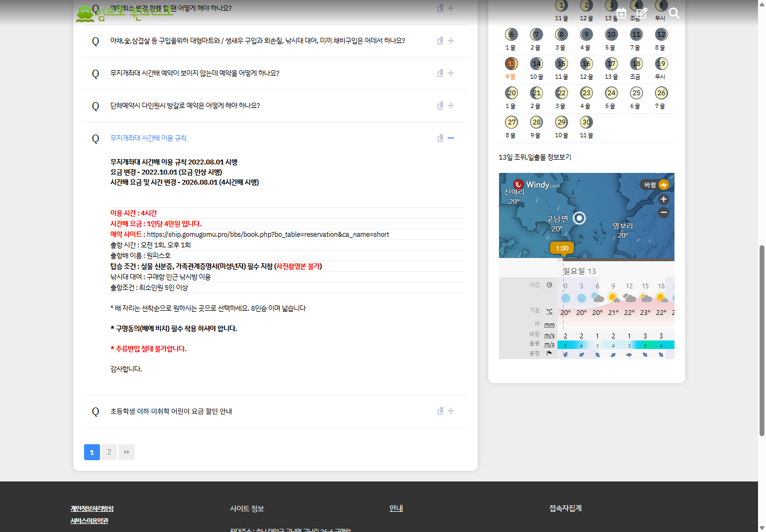Select moon phase icon for day 18
766x532 pixels.
click(x=636, y=64)
